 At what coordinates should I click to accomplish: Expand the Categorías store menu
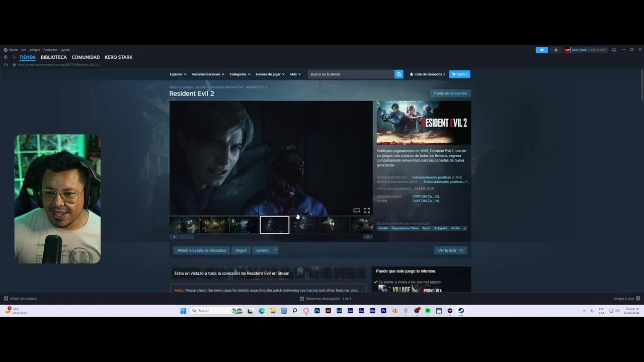coord(240,74)
